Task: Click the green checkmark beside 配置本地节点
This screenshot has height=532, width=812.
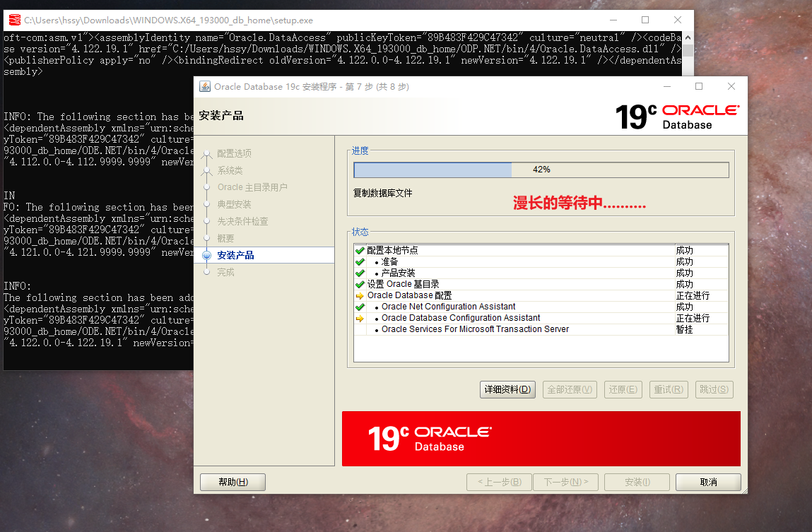Action: [360, 251]
